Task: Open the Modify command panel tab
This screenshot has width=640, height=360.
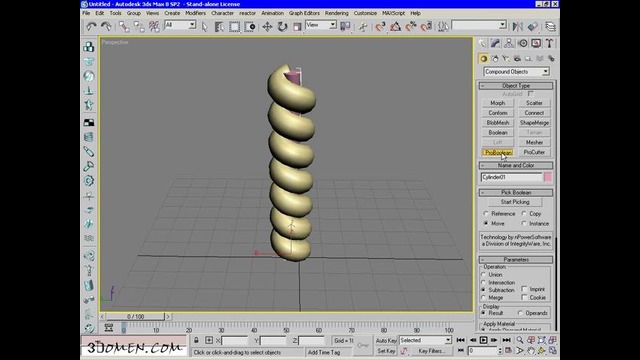Action: pos(496,43)
